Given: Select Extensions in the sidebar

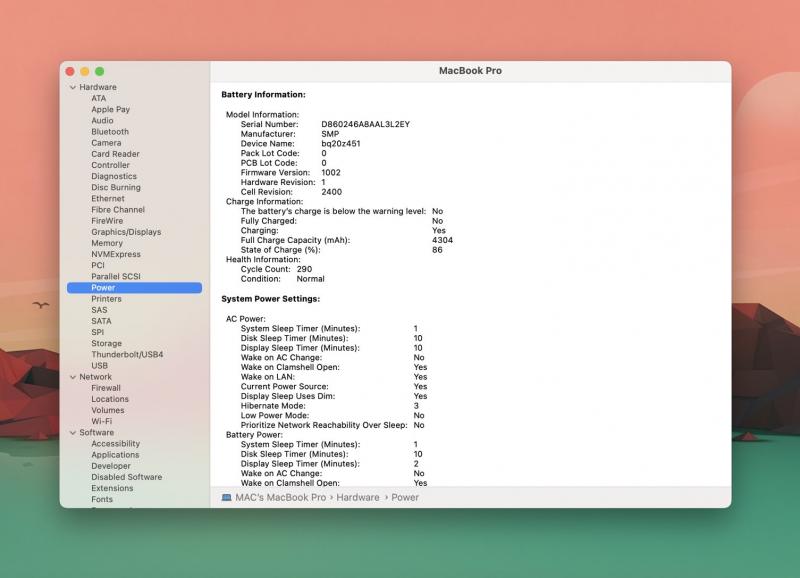Looking at the screenshot, I should click(112, 488).
